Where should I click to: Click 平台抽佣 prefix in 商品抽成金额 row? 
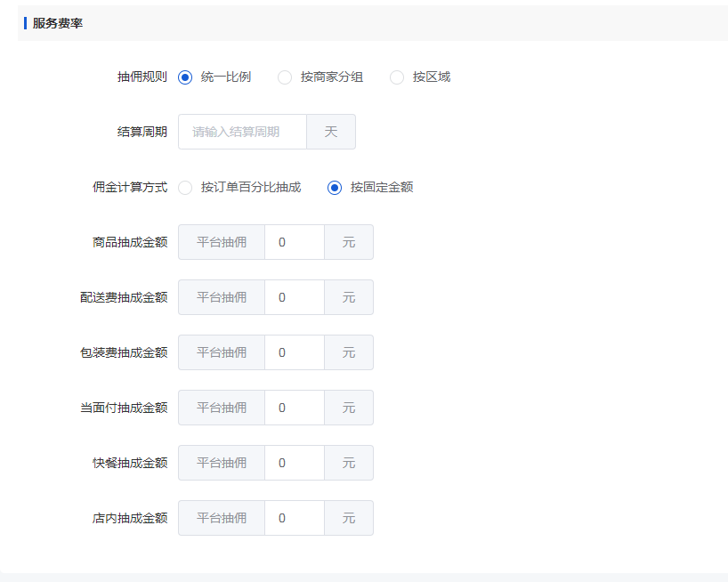[222, 242]
